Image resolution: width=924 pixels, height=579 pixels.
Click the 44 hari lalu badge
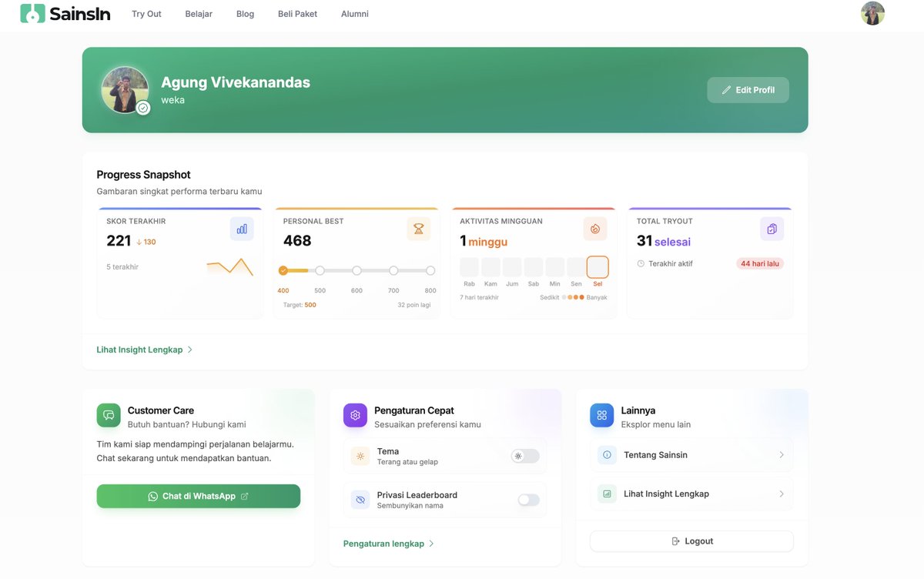760,263
